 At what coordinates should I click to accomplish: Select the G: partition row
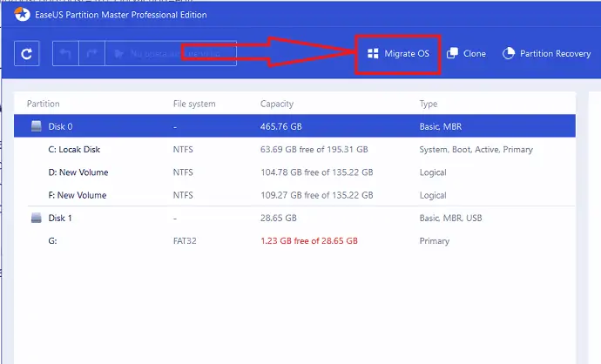click(x=294, y=241)
